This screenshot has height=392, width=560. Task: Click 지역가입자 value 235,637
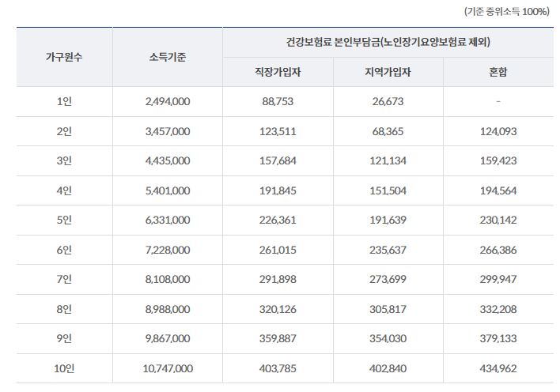tap(388, 250)
